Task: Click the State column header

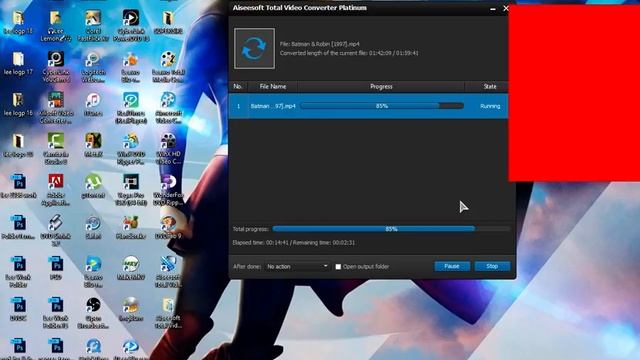Action: [x=490, y=87]
